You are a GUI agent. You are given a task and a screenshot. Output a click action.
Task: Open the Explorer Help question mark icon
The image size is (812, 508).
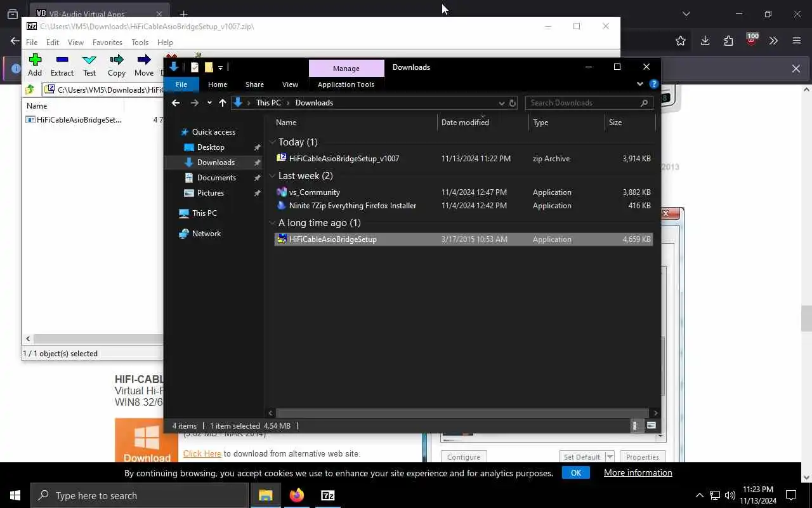tap(653, 84)
